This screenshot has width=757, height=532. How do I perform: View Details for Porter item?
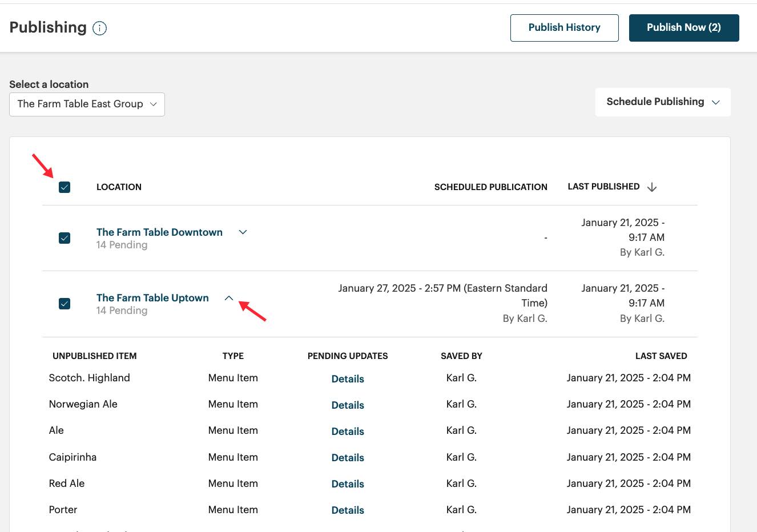point(348,510)
